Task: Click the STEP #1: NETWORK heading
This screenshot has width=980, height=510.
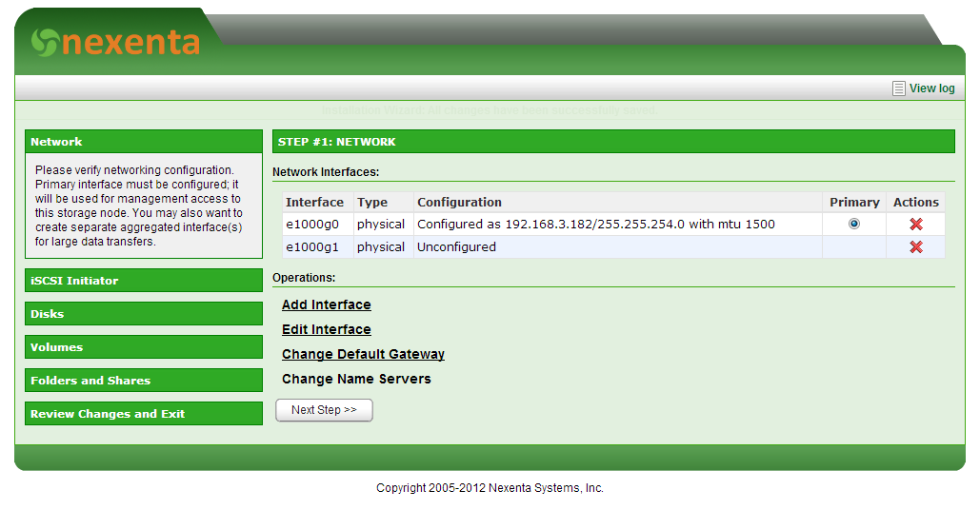Action: pyautogui.click(x=613, y=142)
